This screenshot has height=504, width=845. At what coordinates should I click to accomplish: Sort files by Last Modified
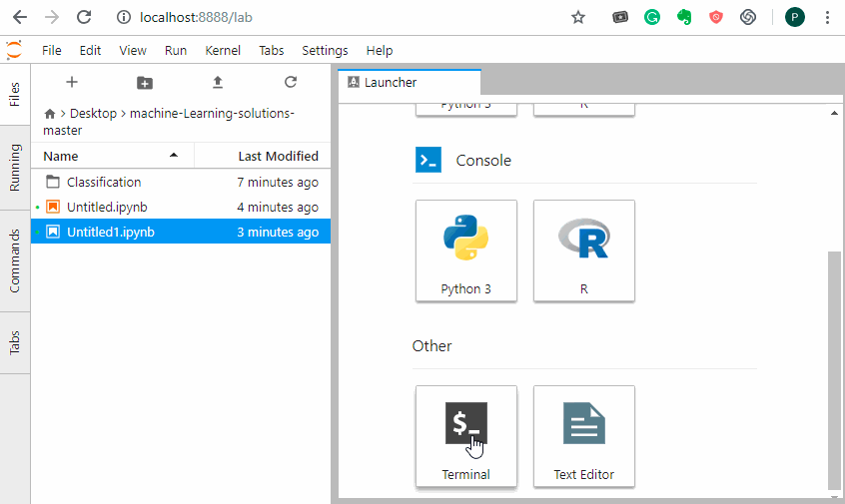pyautogui.click(x=278, y=156)
